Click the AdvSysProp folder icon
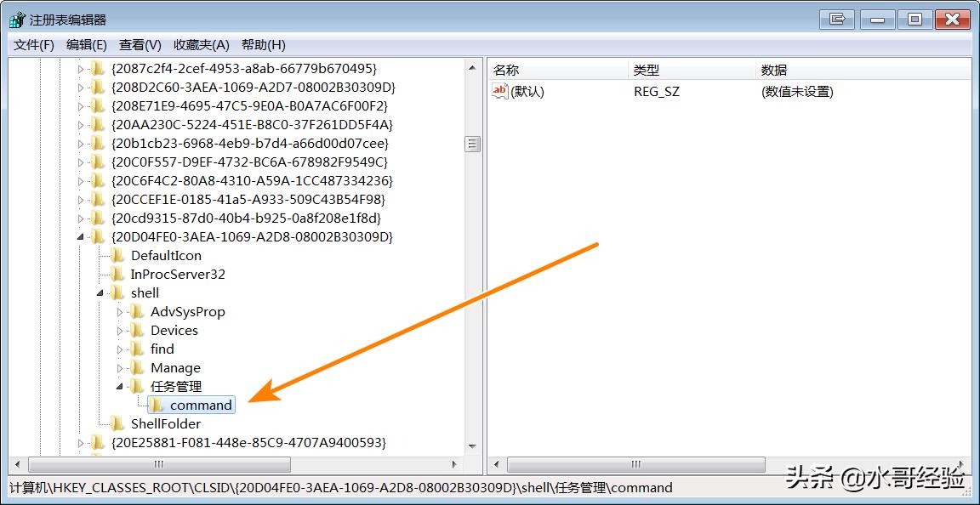The image size is (980, 505). (137, 311)
